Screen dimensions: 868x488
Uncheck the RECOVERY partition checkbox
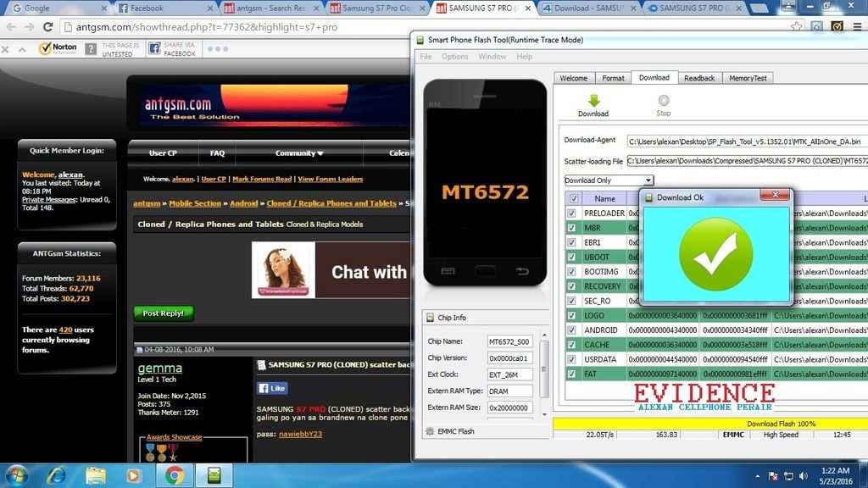coord(571,286)
